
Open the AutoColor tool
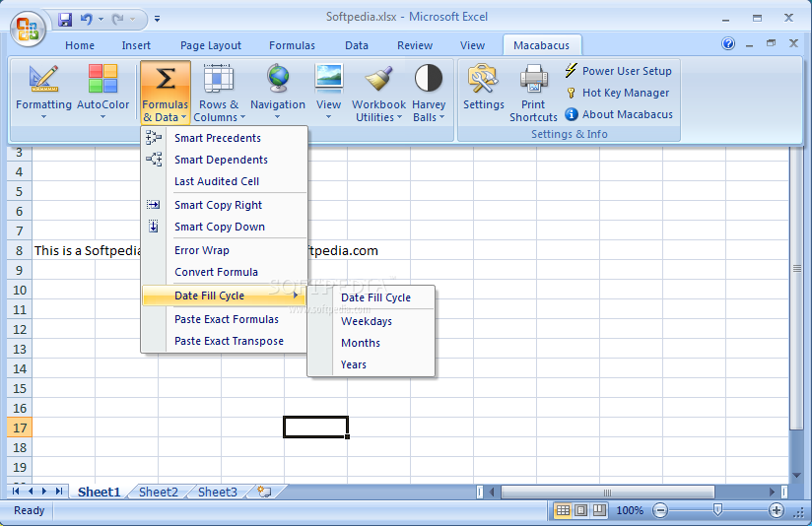[x=102, y=93]
